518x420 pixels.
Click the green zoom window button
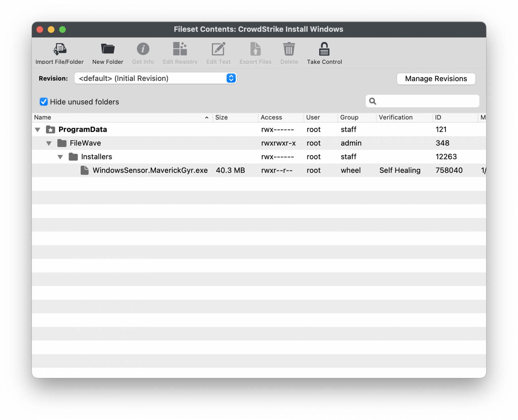point(63,29)
